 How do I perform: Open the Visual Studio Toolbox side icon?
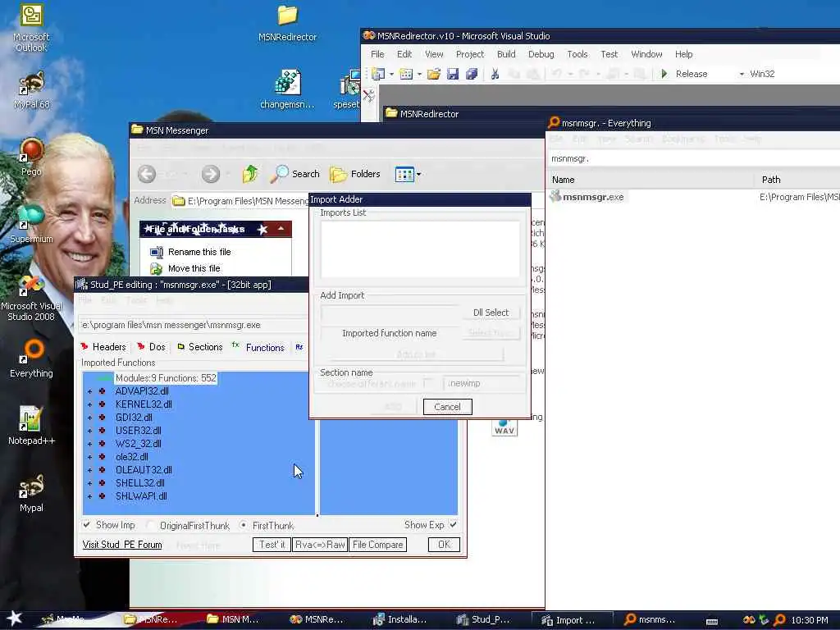point(368,96)
